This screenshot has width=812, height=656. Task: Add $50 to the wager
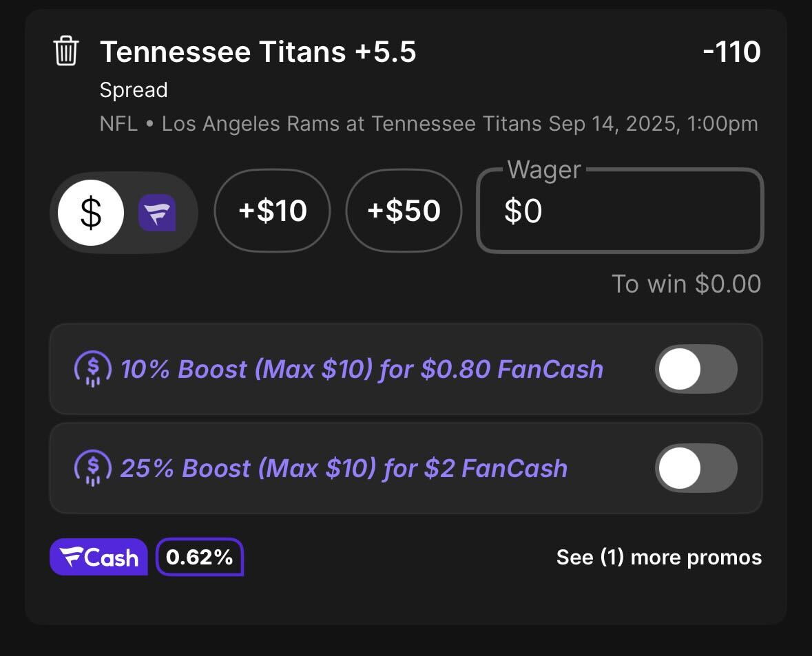pos(404,211)
